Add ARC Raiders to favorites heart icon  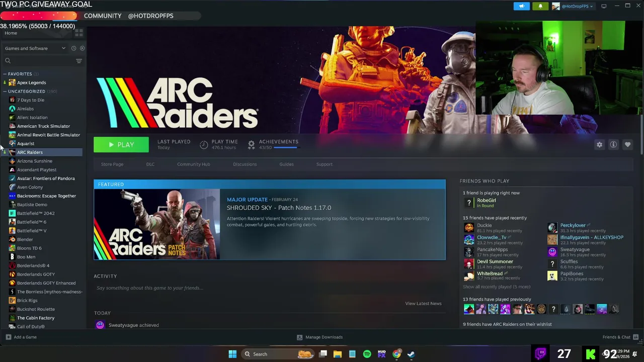[x=627, y=145]
